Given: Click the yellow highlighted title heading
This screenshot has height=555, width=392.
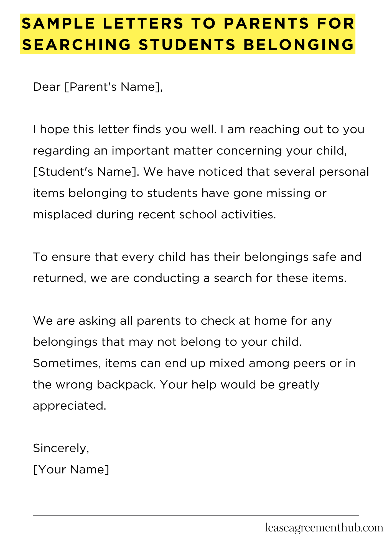Looking at the screenshot, I should point(188,34).
